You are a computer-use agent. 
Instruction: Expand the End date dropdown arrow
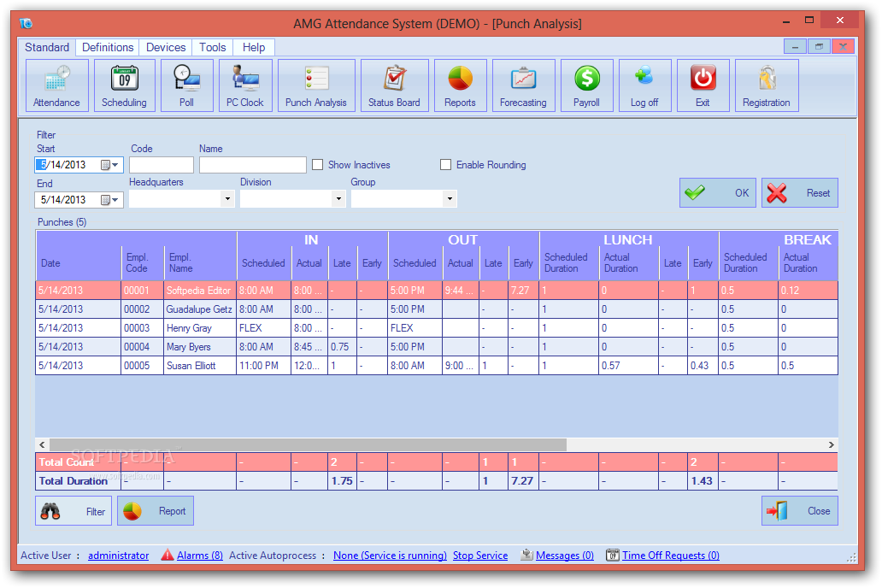coord(115,200)
